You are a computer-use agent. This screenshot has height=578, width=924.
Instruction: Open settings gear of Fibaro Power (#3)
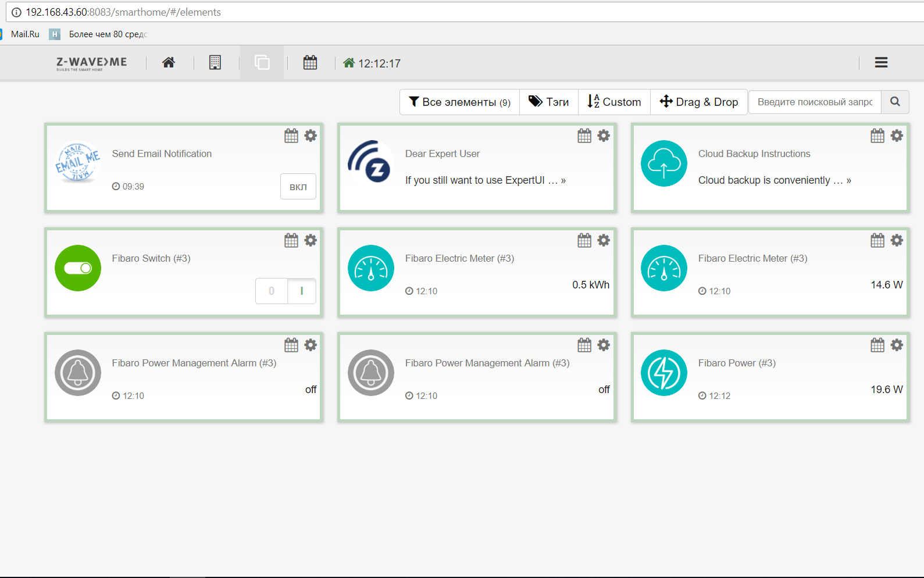click(897, 345)
